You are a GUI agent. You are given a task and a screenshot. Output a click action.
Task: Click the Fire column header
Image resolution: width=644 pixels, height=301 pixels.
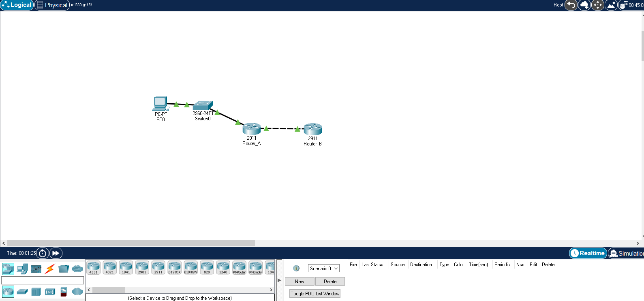click(353, 265)
